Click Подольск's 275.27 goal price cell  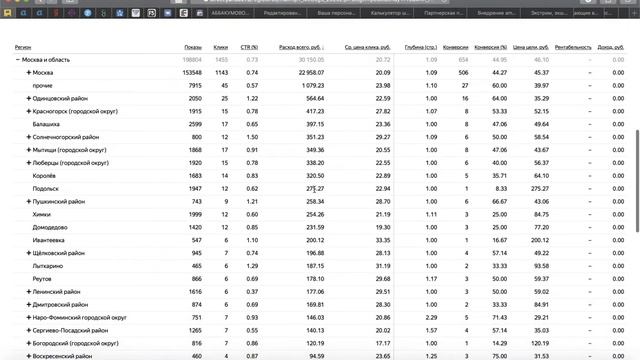540,189
